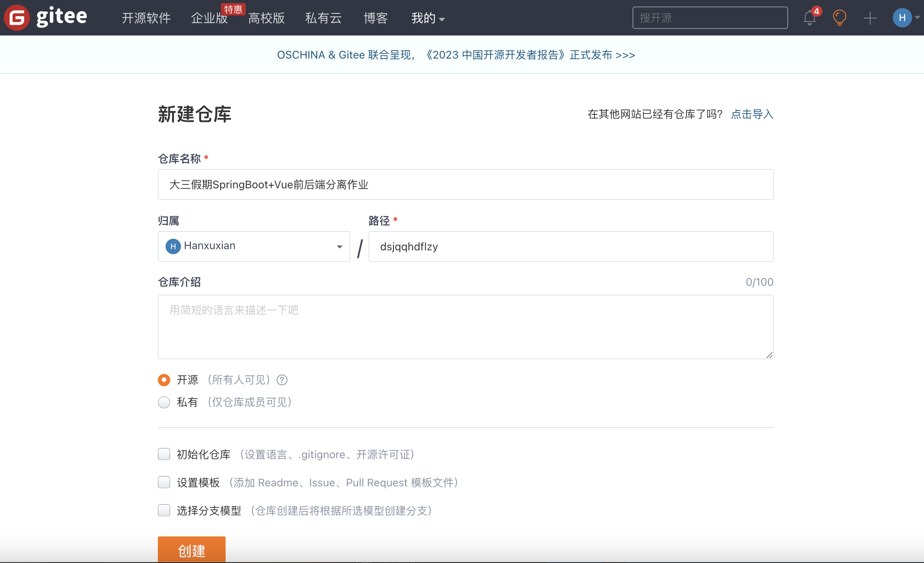Screen dimensions: 924x563
Task: Open the user avatar H menu
Action: coord(902,18)
